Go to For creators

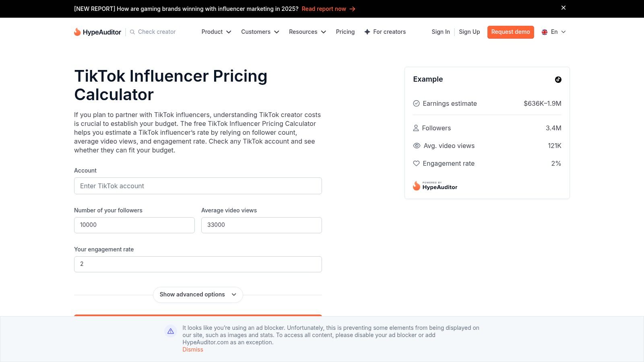pos(389,32)
